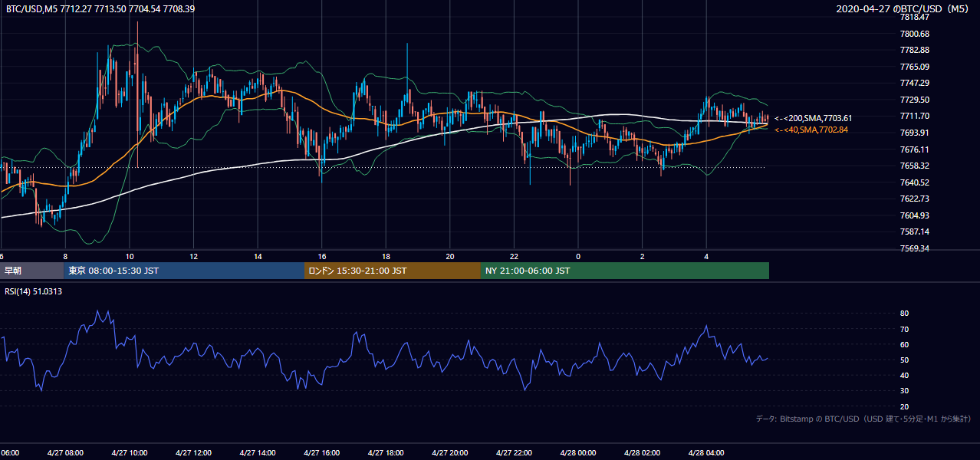Click hour 22 tick on price chart axis

[515, 257]
